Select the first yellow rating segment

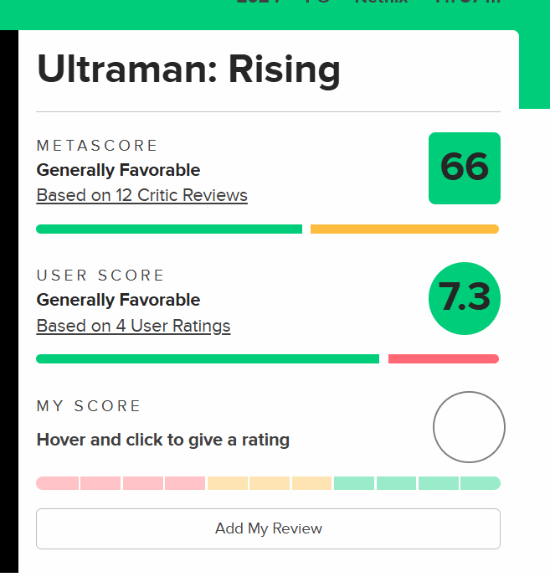[x=228, y=483]
